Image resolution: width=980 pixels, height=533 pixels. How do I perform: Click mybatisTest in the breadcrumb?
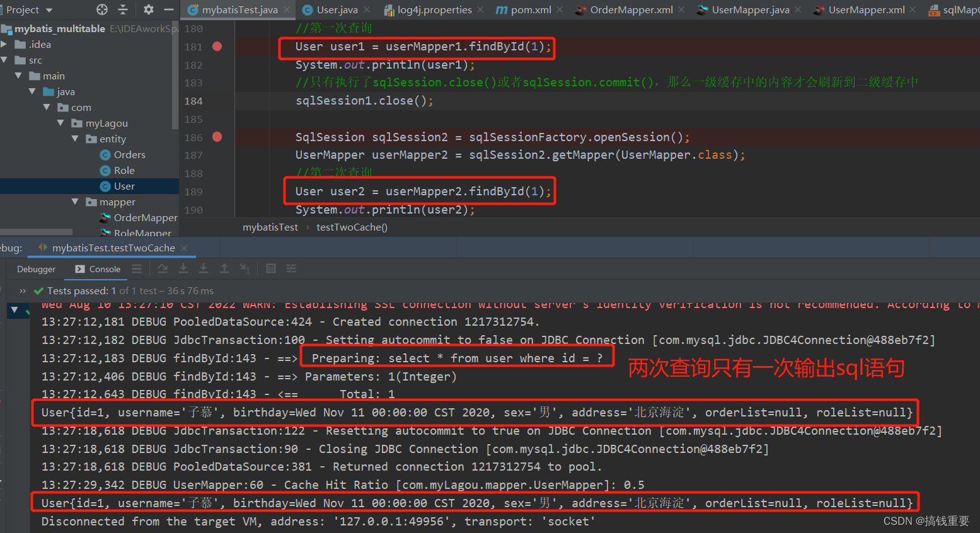coord(270,227)
